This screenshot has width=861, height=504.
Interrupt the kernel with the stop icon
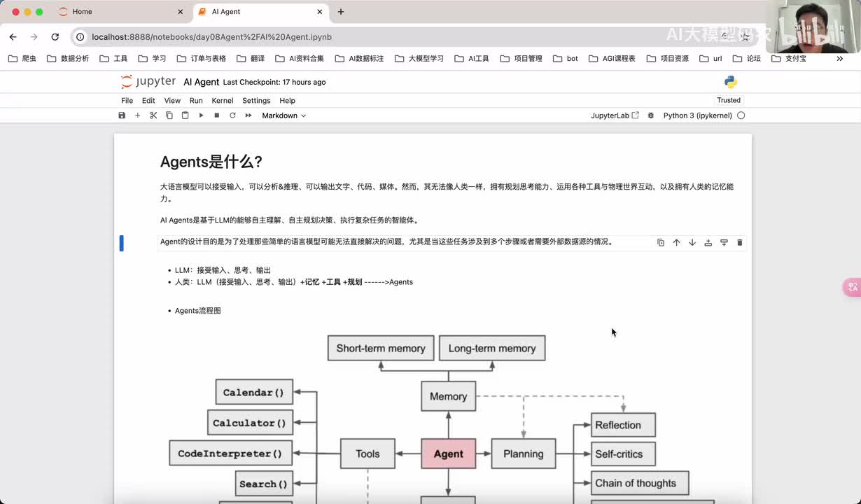(x=216, y=115)
